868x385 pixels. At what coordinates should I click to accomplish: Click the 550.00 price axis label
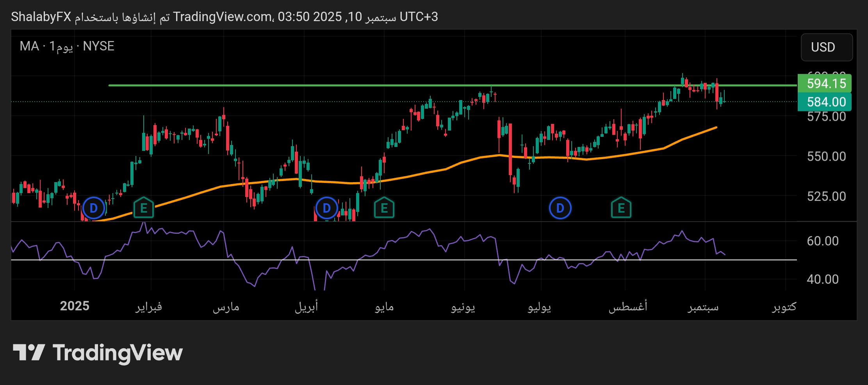tap(826, 157)
